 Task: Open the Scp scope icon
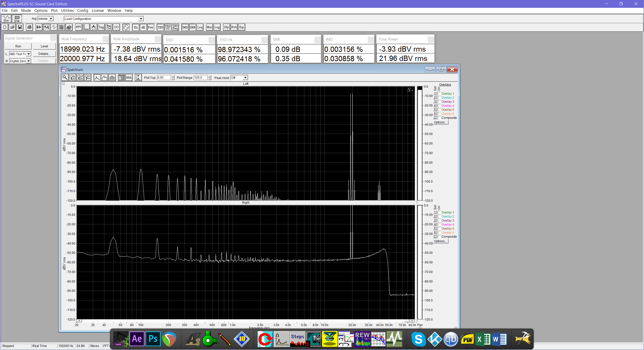[242, 27]
